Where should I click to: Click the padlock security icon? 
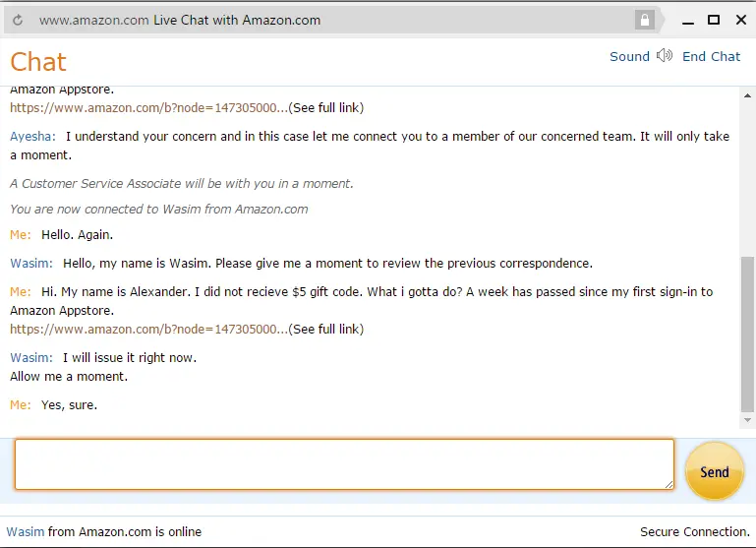(645, 21)
